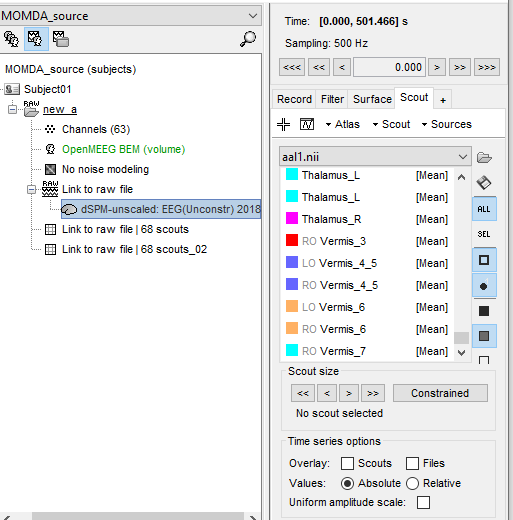Click the magenta Thalamus_R color swatch
Screen dimensions: 513x520
click(292, 219)
